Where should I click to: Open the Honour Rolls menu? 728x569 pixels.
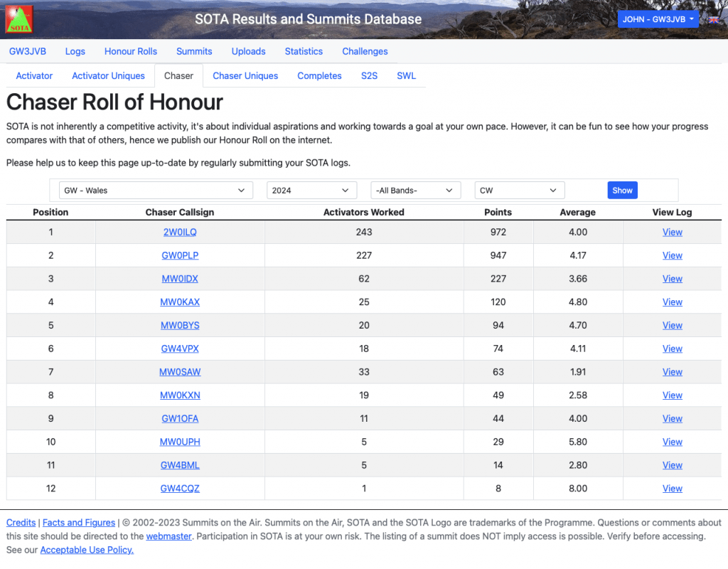point(131,51)
